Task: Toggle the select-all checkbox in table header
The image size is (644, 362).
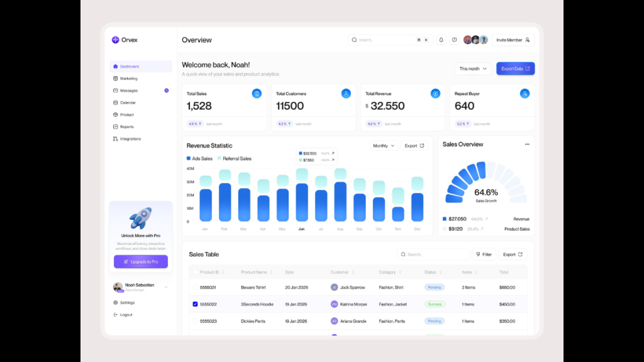Action: [195, 272]
